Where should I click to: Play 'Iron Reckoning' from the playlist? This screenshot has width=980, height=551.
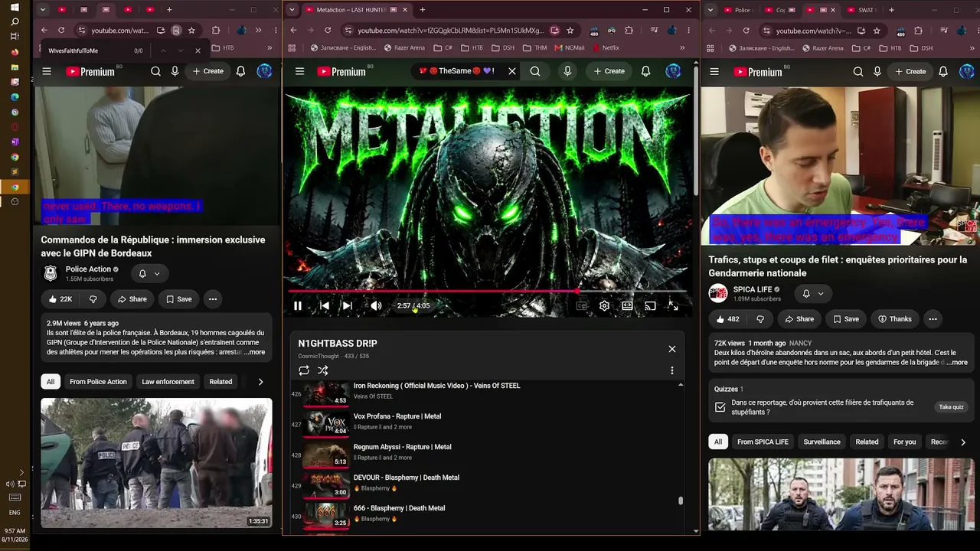[436, 386]
